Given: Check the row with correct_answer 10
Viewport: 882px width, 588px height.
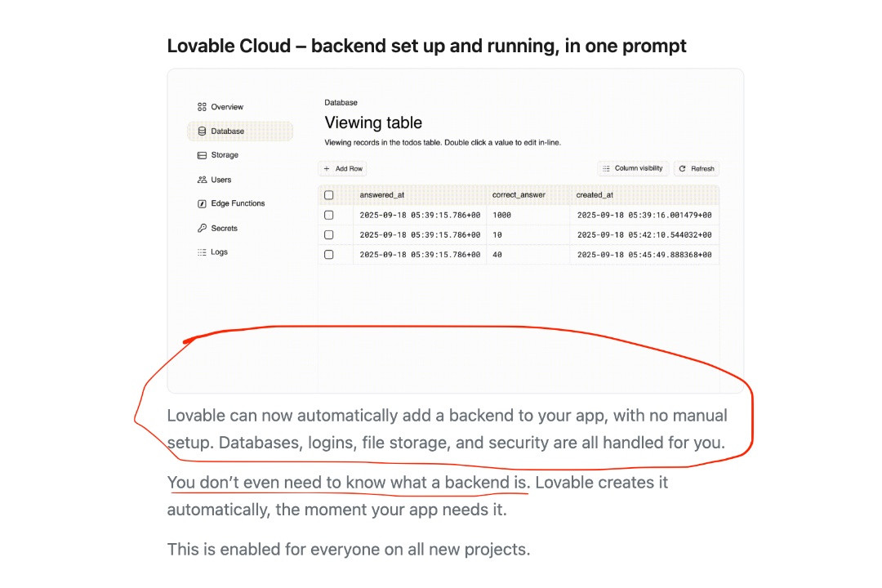Looking at the screenshot, I should point(329,234).
